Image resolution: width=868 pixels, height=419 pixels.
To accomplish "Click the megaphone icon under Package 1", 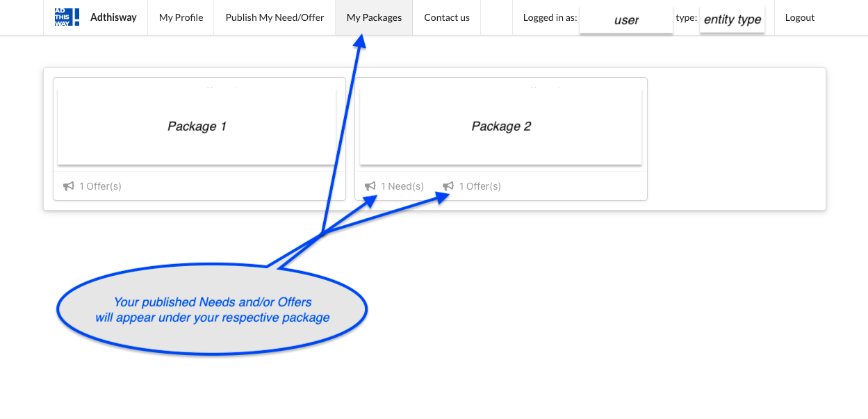I will pos(69,186).
